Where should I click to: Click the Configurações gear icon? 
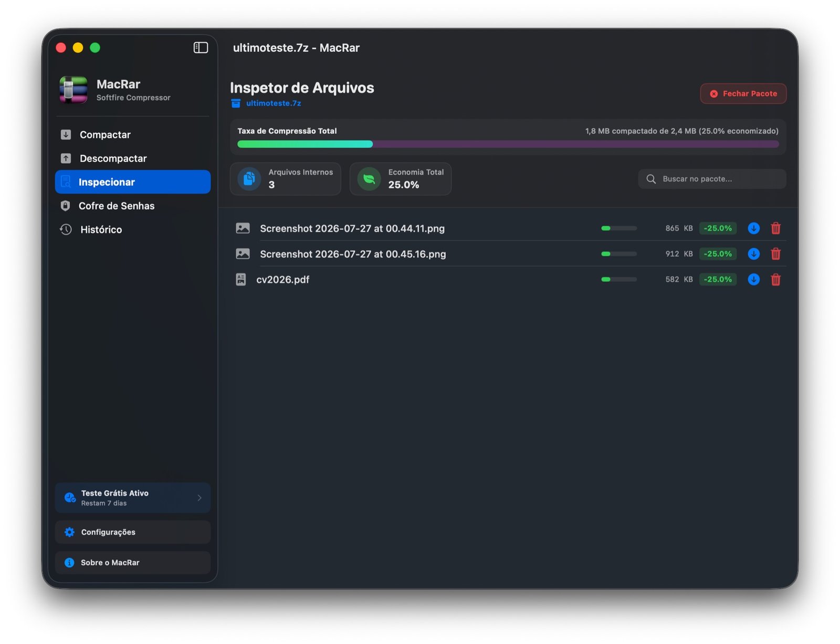coord(69,532)
